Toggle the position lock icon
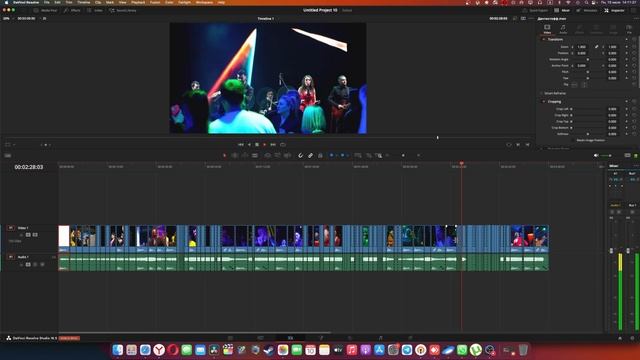This screenshot has height=360, width=640. [x=320, y=156]
